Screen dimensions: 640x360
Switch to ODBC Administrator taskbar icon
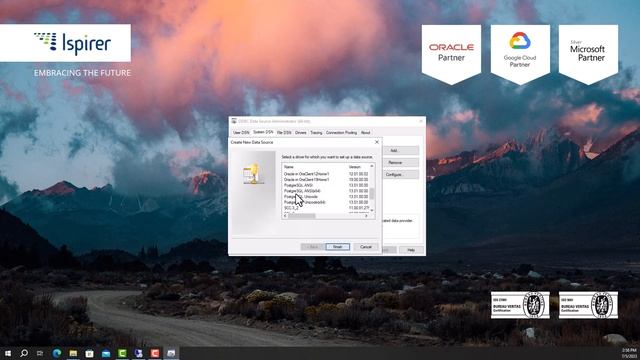point(171,353)
